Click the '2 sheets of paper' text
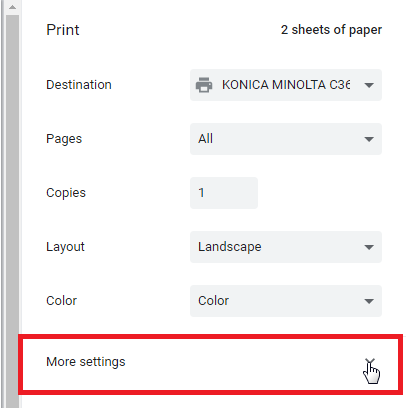Image resolution: width=406 pixels, height=408 pixels. (x=331, y=30)
